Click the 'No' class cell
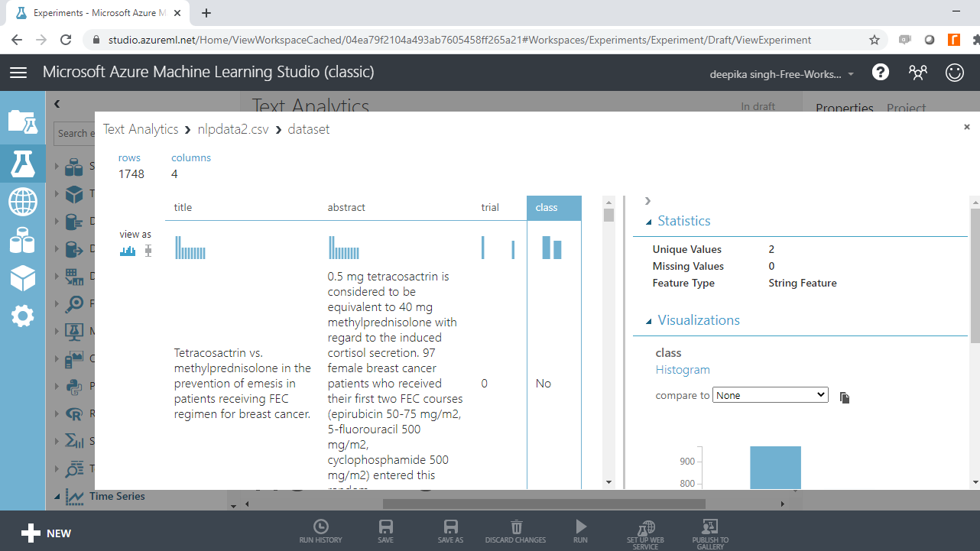 (x=544, y=384)
